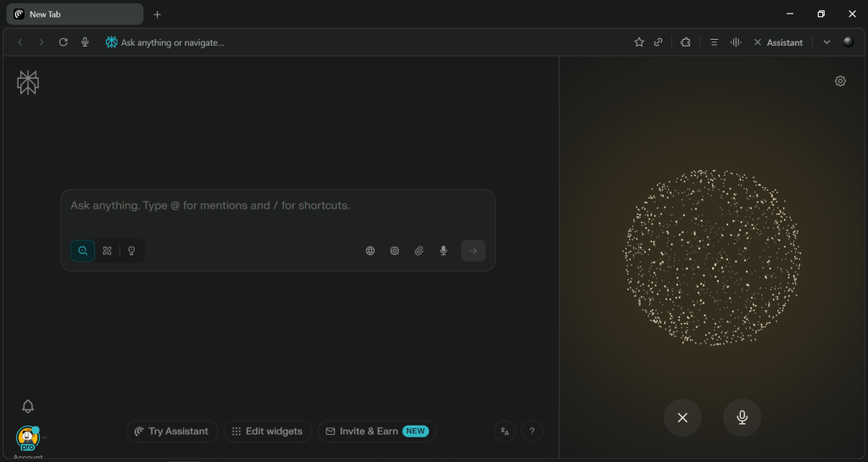Copy the page link using the link icon
868x462 pixels.
click(x=659, y=42)
